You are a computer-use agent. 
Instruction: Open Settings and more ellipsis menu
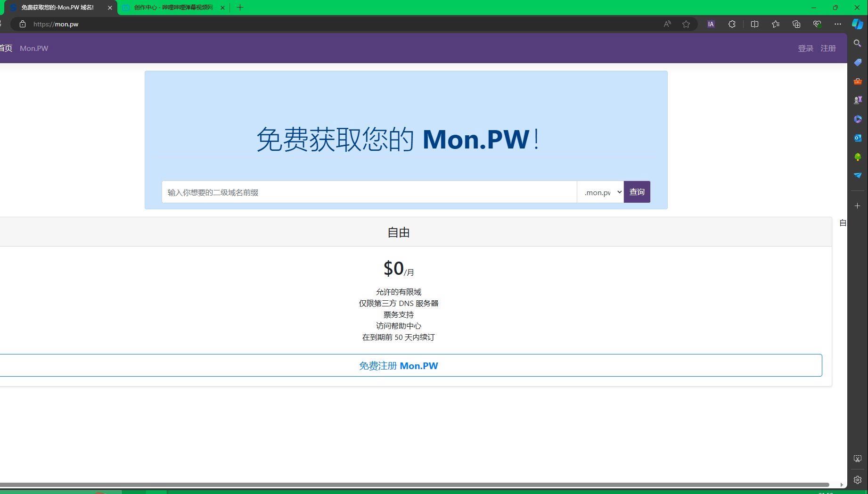point(838,24)
